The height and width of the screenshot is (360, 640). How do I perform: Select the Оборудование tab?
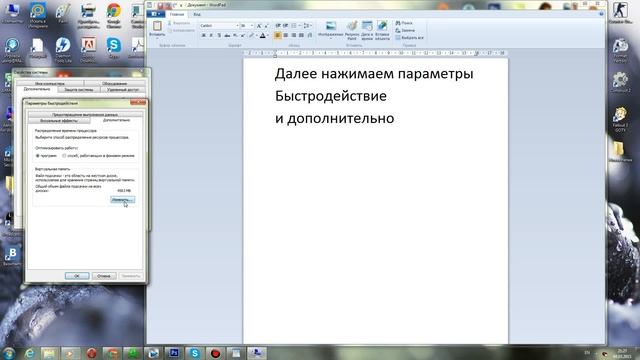coord(114,84)
